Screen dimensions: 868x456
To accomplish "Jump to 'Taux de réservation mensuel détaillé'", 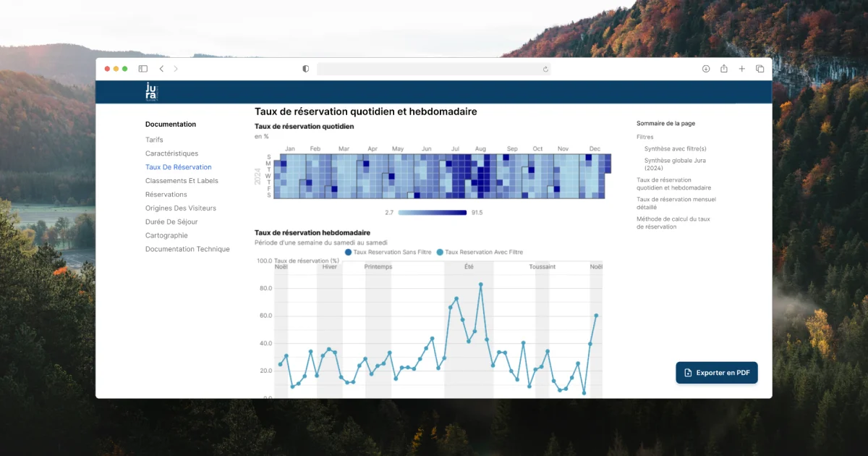I will 676,203.
